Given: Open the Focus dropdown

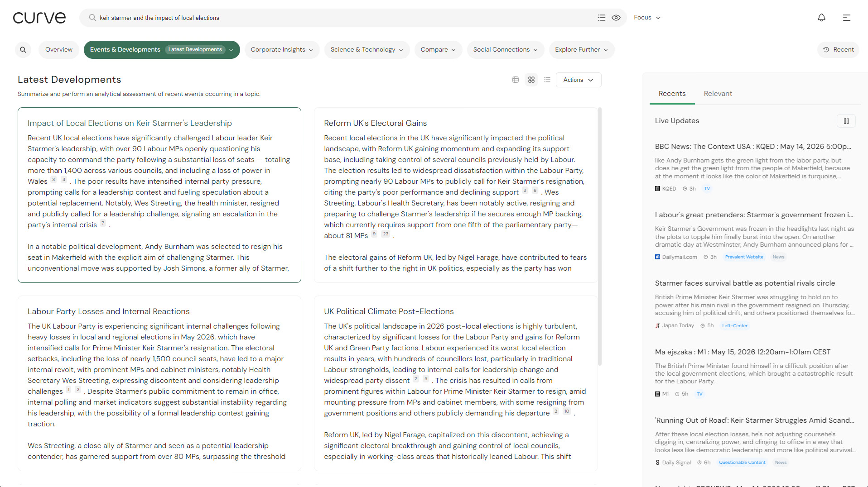Looking at the screenshot, I should [647, 18].
